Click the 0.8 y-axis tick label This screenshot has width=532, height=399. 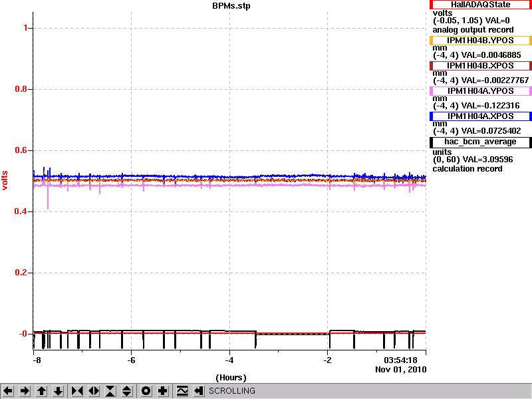(21, 89)
